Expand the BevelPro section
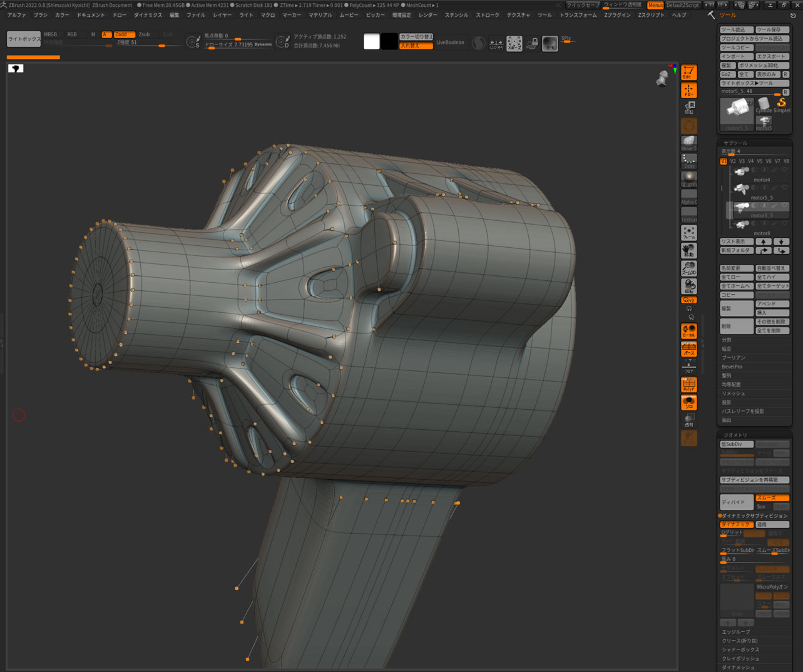 732,367
